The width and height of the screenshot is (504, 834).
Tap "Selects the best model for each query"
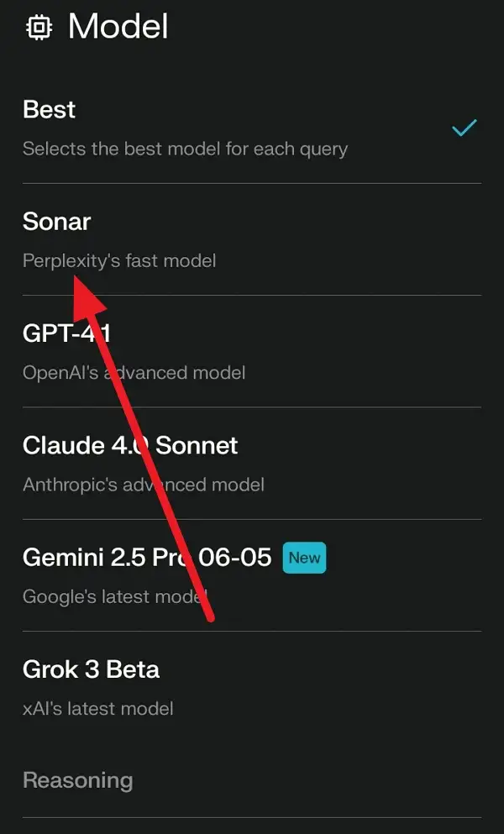coord(185,149)
